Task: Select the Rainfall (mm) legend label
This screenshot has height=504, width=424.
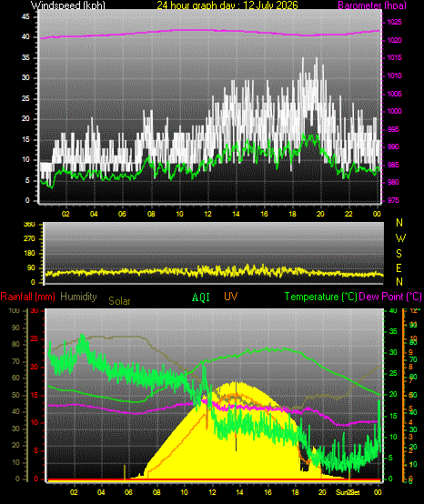Action: tap(27, 297)
